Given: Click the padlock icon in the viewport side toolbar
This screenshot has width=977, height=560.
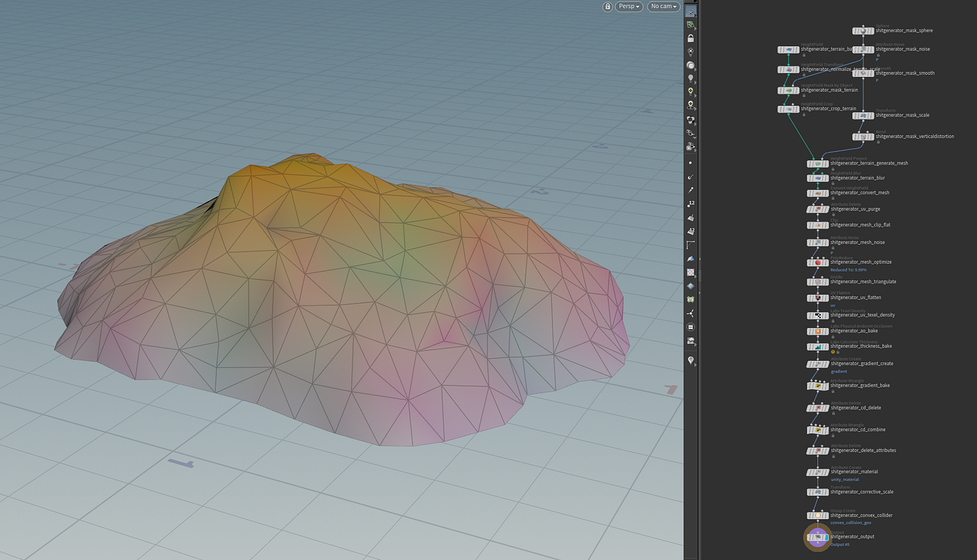Looking at the screenshot, I should 691,38.
